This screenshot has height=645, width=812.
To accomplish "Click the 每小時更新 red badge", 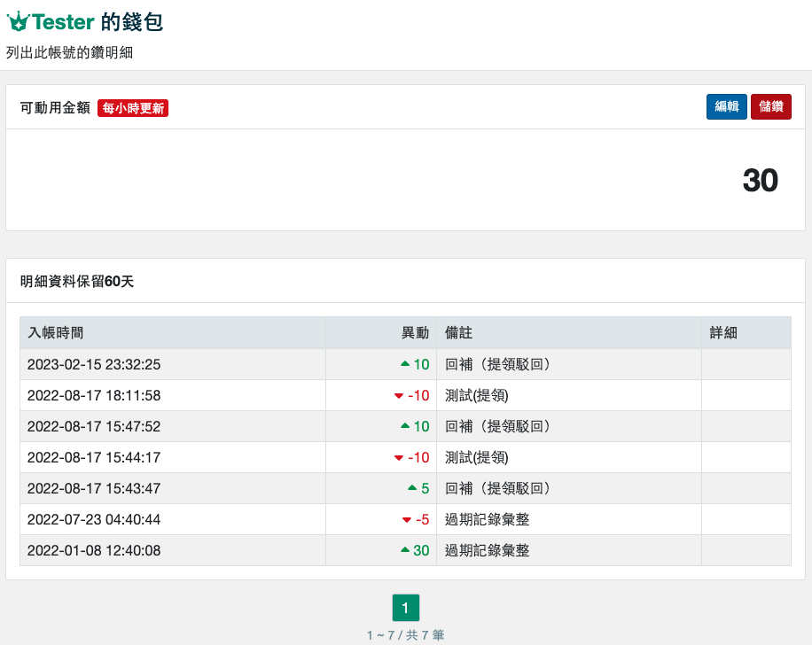I will pyautogui.click(x=133, y=108).
